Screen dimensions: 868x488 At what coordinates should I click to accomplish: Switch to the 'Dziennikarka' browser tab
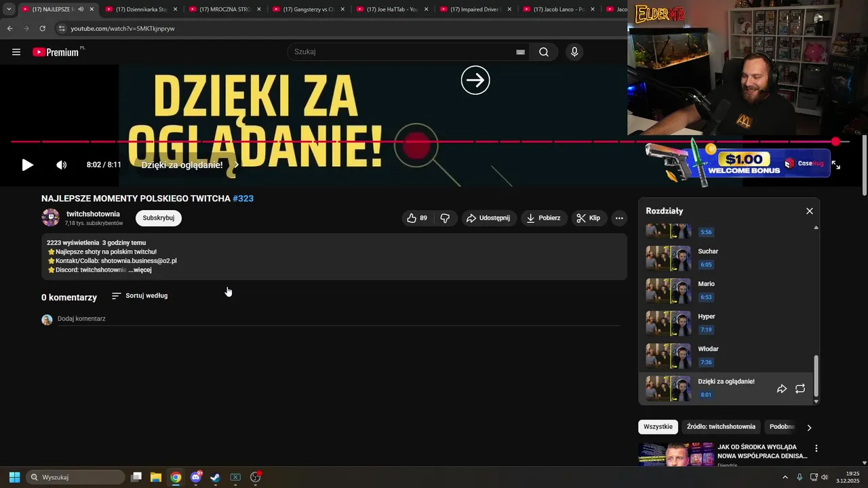coord(140,9)
